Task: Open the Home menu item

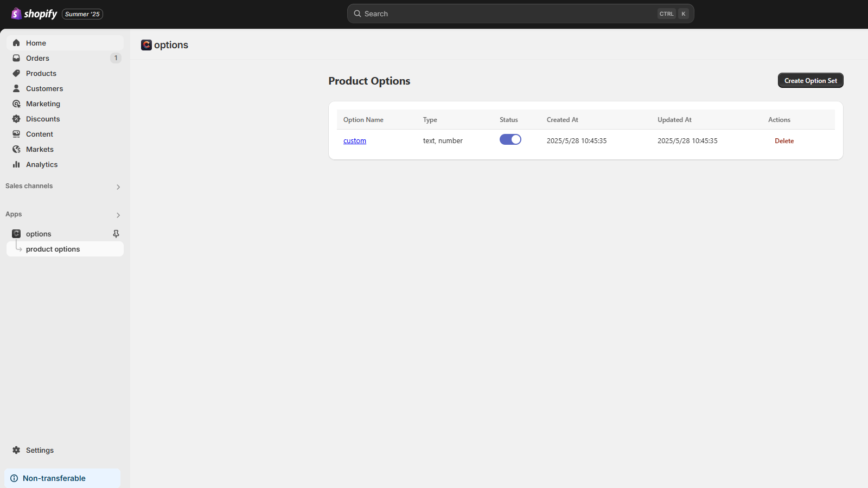Action: 65,43
